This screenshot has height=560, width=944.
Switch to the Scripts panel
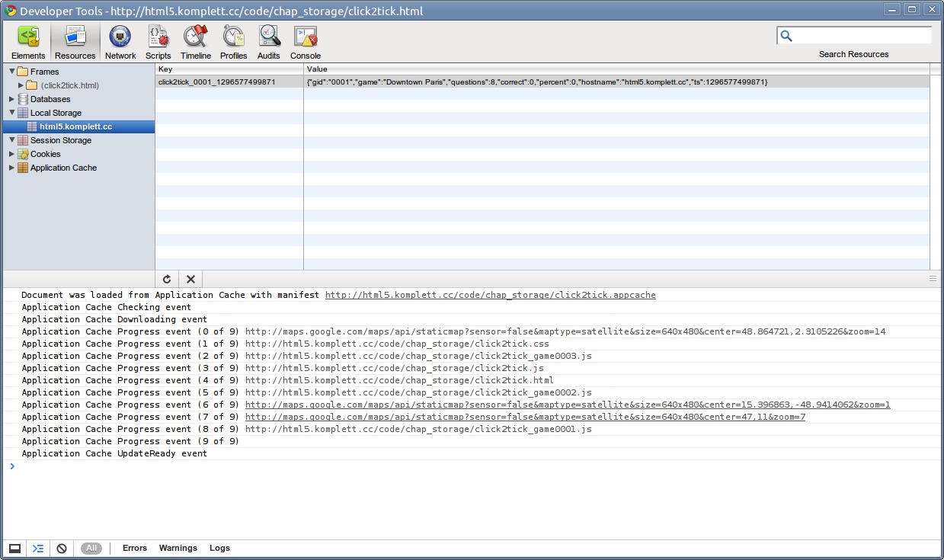[x=158, y=42]
